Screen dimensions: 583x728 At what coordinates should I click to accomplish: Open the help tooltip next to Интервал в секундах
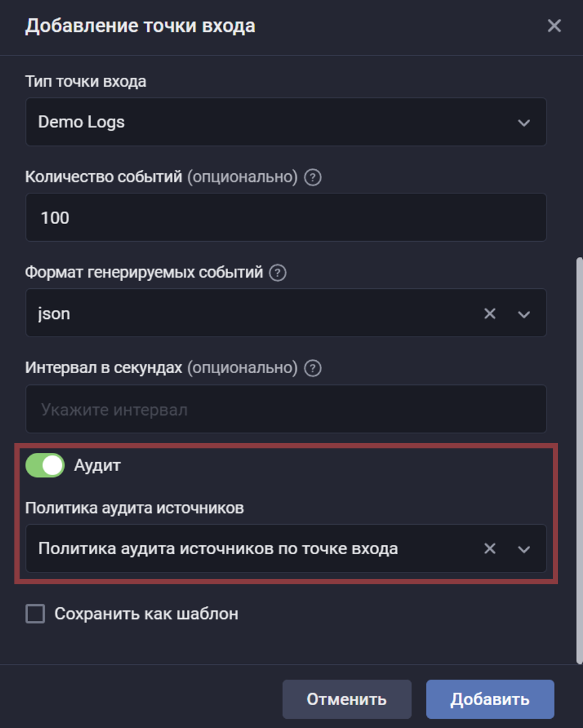(x=312, y=368)
